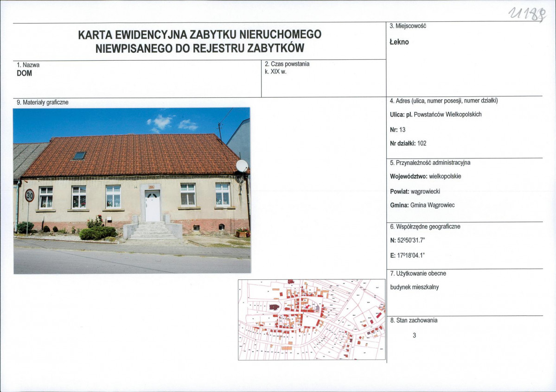The width and height of the screenshot is (556, 392).
Task: Click the latitude N: 52°50'31.7"
Action: coord(407,240)
